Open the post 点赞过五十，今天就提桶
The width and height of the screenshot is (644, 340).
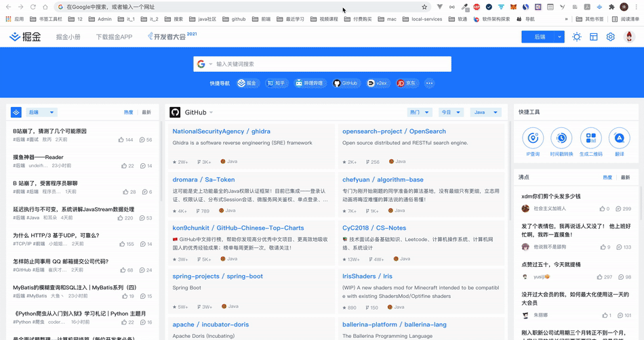click(x=550, y=265)
